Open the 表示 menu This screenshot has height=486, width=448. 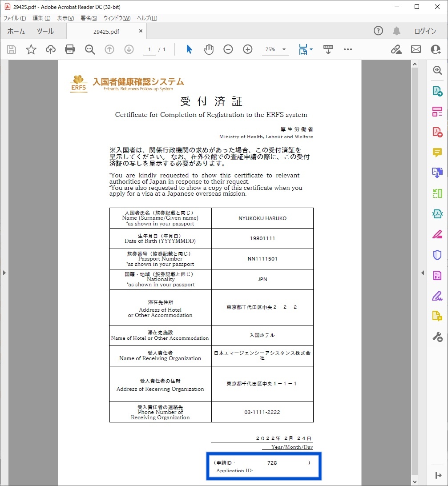65,18
